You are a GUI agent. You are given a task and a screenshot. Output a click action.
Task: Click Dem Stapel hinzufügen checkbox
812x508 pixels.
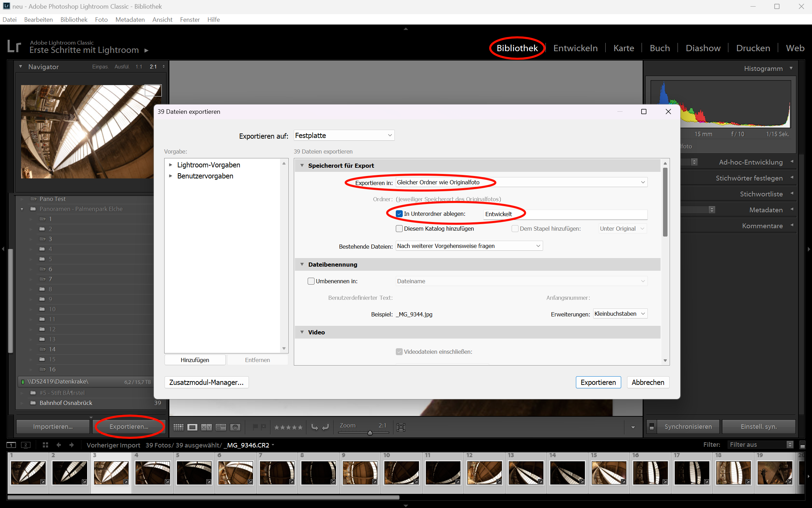coord(515,229)
